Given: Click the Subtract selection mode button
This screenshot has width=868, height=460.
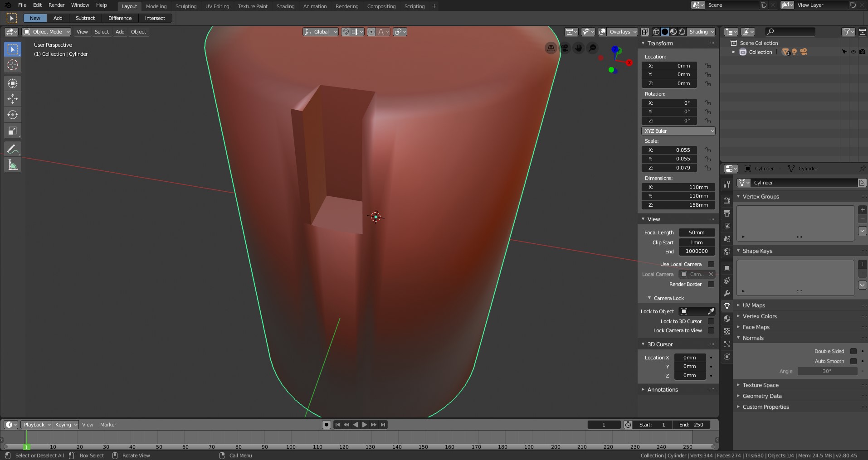Looking at the screenshot, I should tap(85, 18).
